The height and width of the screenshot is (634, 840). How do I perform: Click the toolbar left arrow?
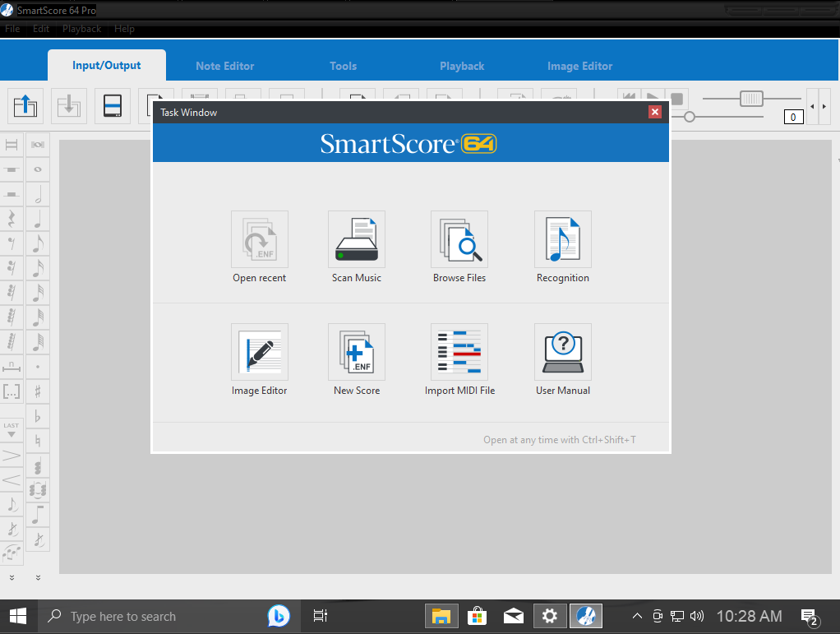pos(812,107)
